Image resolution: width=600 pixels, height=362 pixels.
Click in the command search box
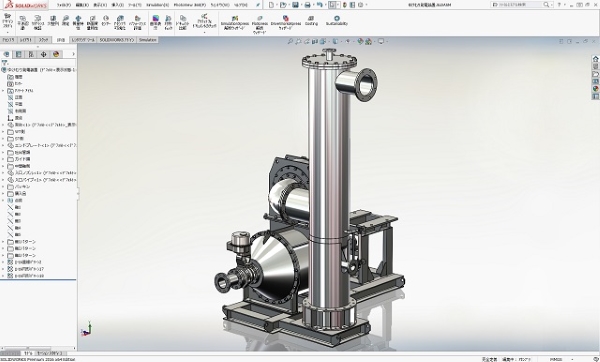click(517, 5)
